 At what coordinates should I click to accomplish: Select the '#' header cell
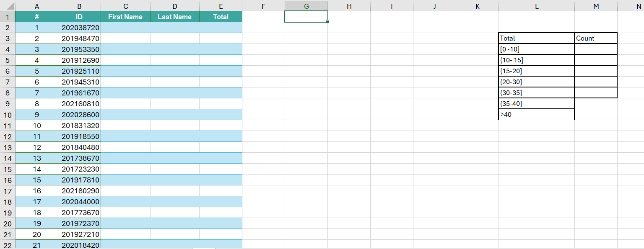[37, 17]
